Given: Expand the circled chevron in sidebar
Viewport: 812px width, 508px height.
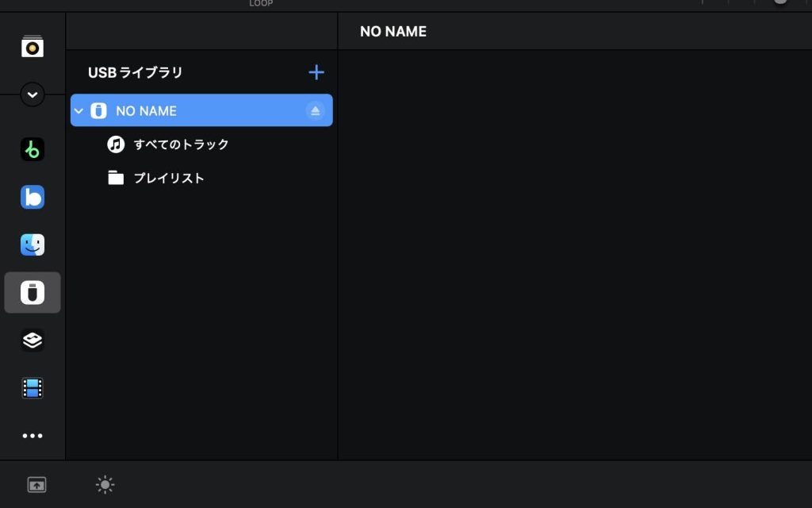Looking at the screenshot, I should pyautogui.click(x=33, y=94).
